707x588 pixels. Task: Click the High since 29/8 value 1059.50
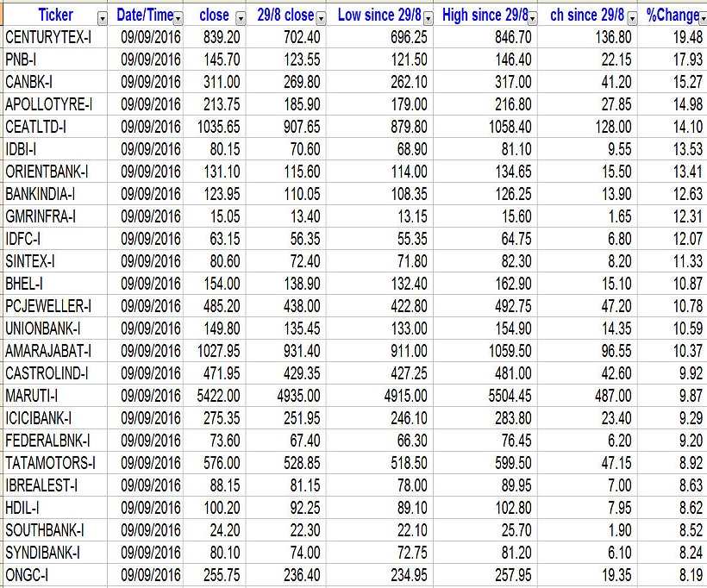(506, 351)
